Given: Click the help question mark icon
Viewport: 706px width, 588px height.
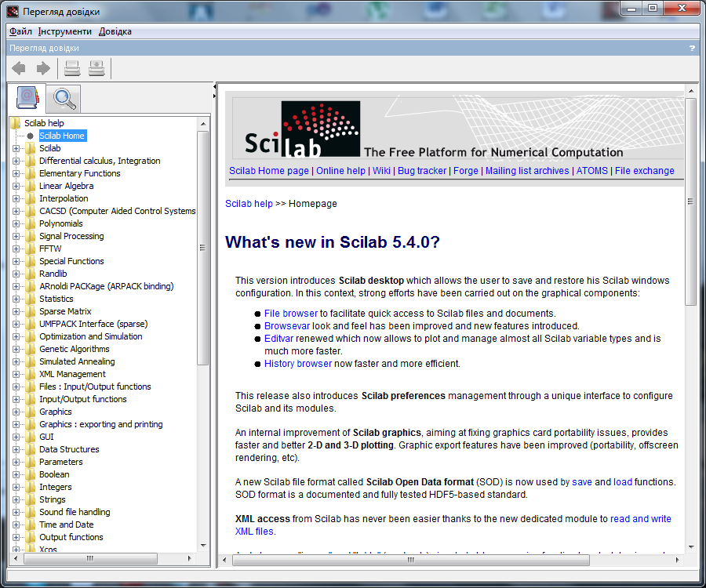Looking at the screenshot, I should [692, 48].
